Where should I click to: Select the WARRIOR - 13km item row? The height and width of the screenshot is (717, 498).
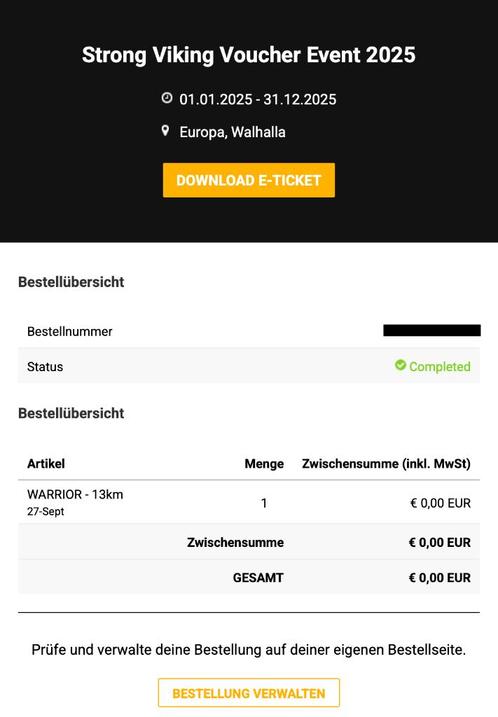point(249,502)
